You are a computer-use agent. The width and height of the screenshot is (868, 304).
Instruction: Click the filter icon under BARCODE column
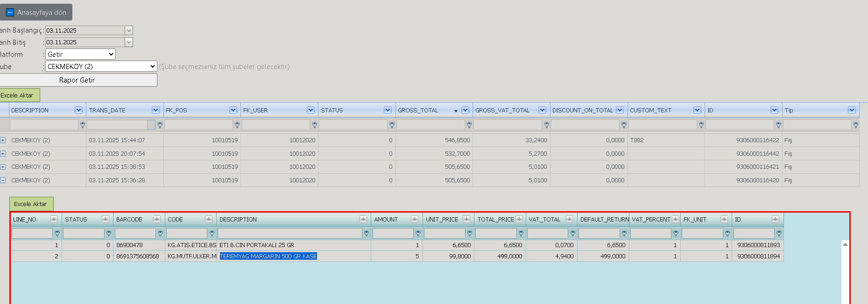point(160,233)
